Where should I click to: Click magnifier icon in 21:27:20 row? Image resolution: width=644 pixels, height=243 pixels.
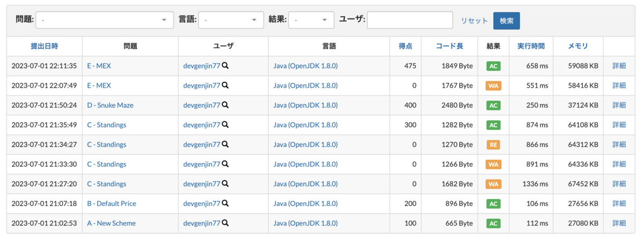225,184
